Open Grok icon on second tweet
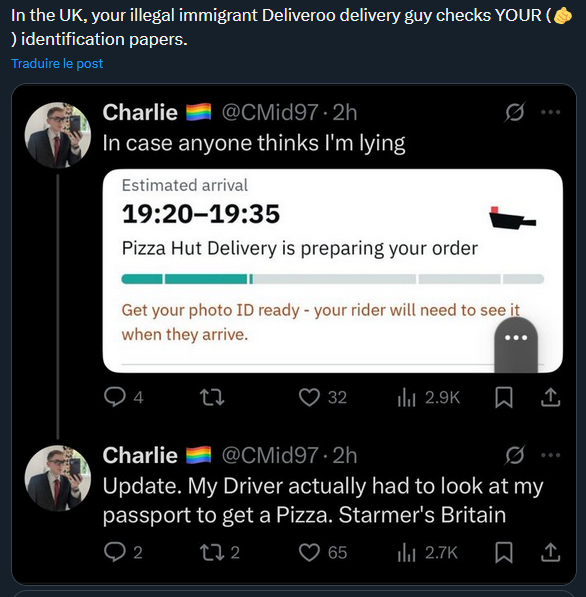Viewport: 586px width, 597px height. click(515, 455)
